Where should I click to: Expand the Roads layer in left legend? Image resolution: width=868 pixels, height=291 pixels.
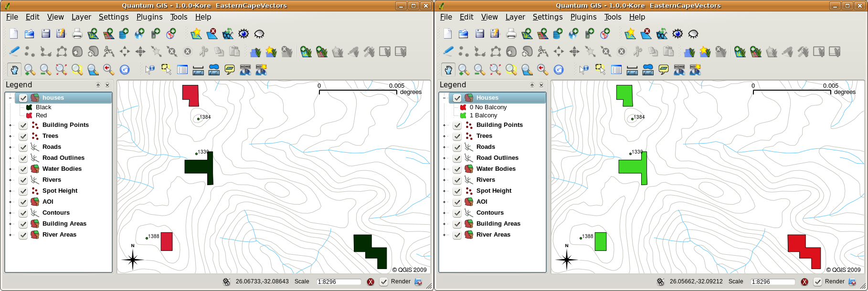[x=10, y=147]
